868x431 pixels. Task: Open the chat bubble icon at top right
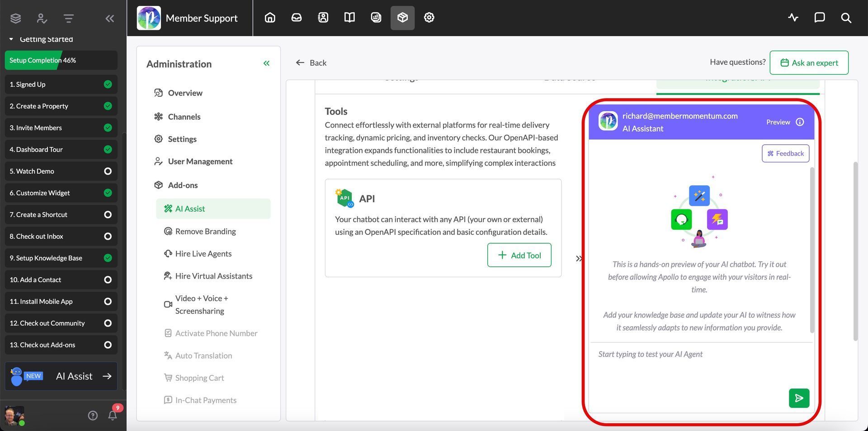pos(820,17)
